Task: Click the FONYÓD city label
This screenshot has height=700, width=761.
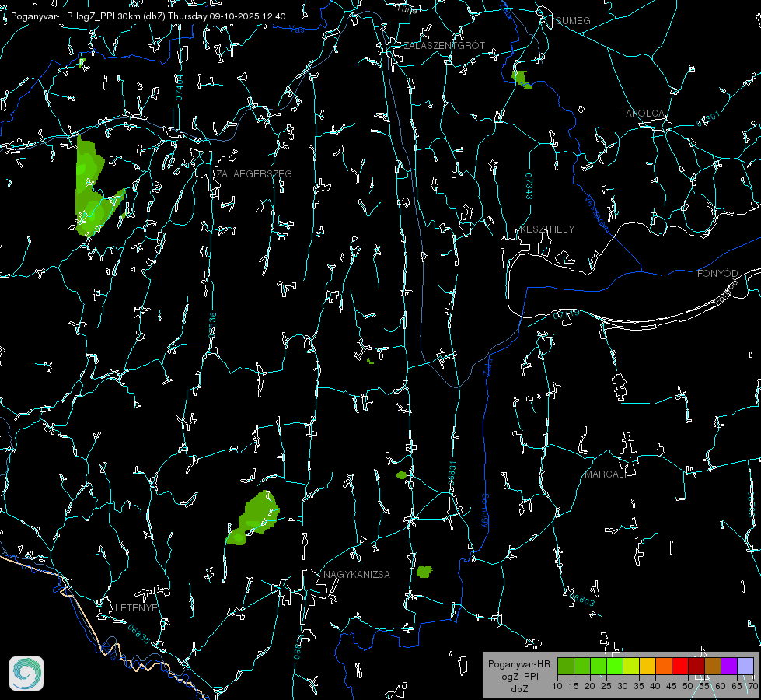Action: tap(717, 274)
